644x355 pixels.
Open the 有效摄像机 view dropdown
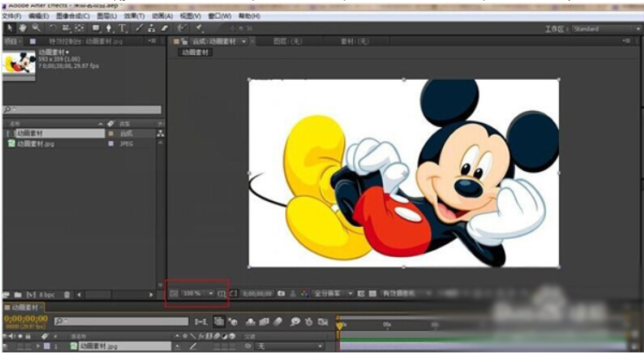point(406,293)
